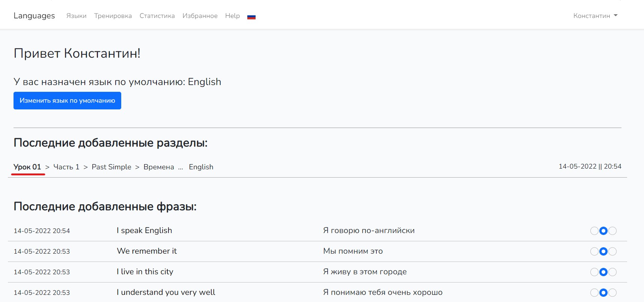Open the Времена breadcrumb link
This screenshot has height=302, width=644.
(x=159, y=167)
